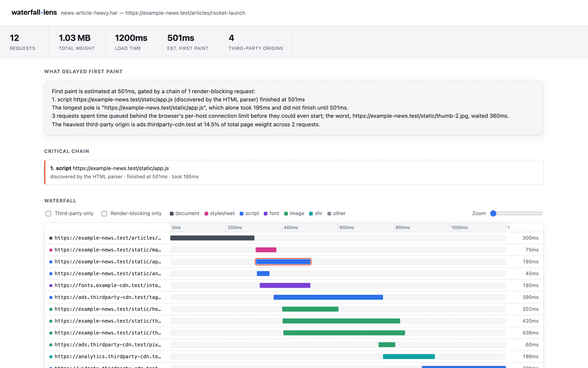Select the analytics.thirdparty-cdn row URL

108,356
